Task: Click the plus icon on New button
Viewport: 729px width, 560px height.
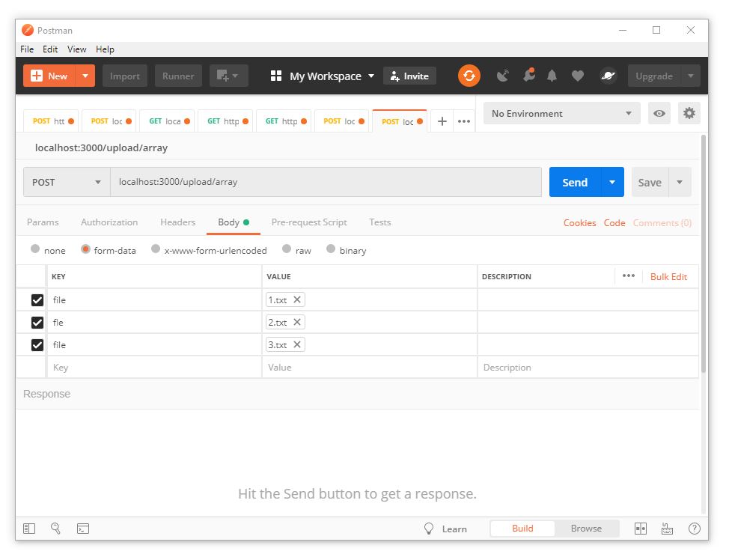Action: 36,76
